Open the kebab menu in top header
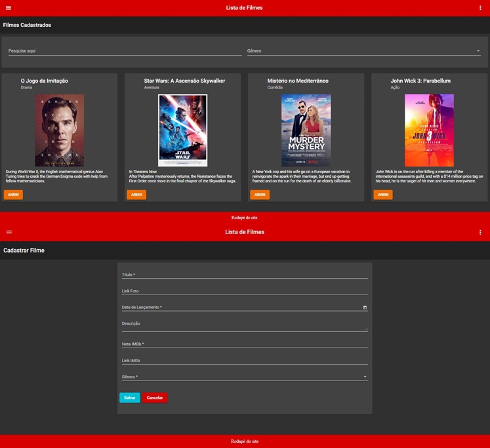 click(480, 8)
